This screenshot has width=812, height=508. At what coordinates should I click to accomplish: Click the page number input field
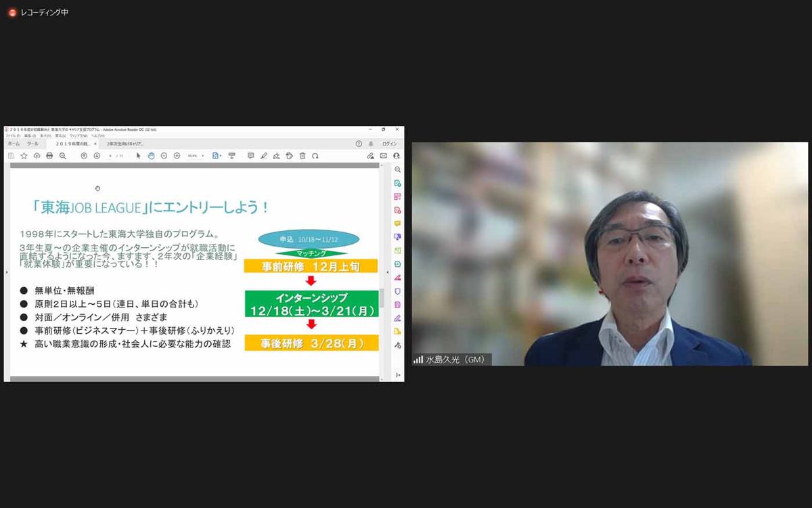111,156
